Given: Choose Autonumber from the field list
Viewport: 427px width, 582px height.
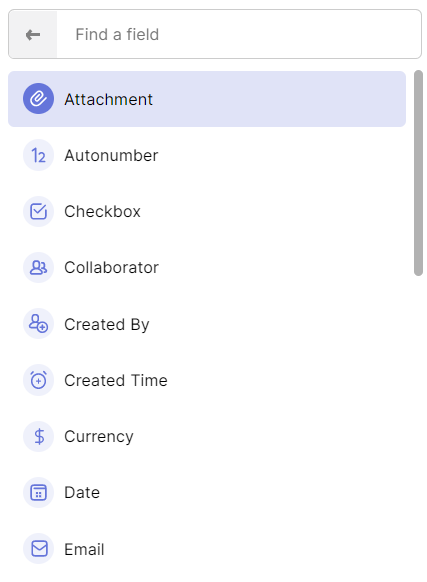Looking at the screenshot, I should click(207, 155).
